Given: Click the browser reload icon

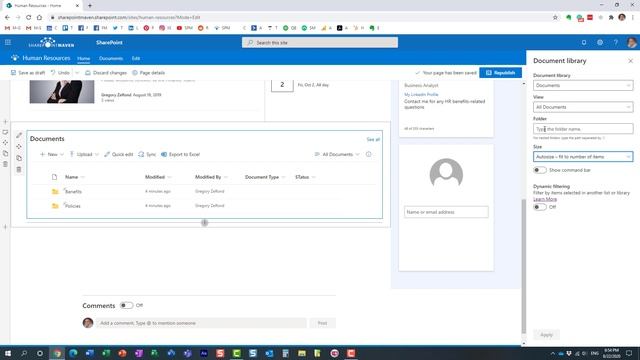Looking at the screenshot, I should 29,18.
